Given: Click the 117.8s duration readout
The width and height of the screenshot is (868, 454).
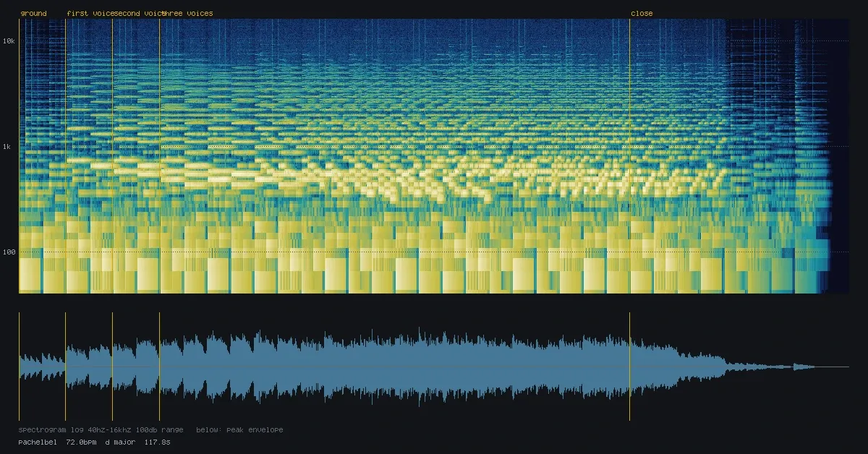Looking at the screenshot, I should point(158,441).
